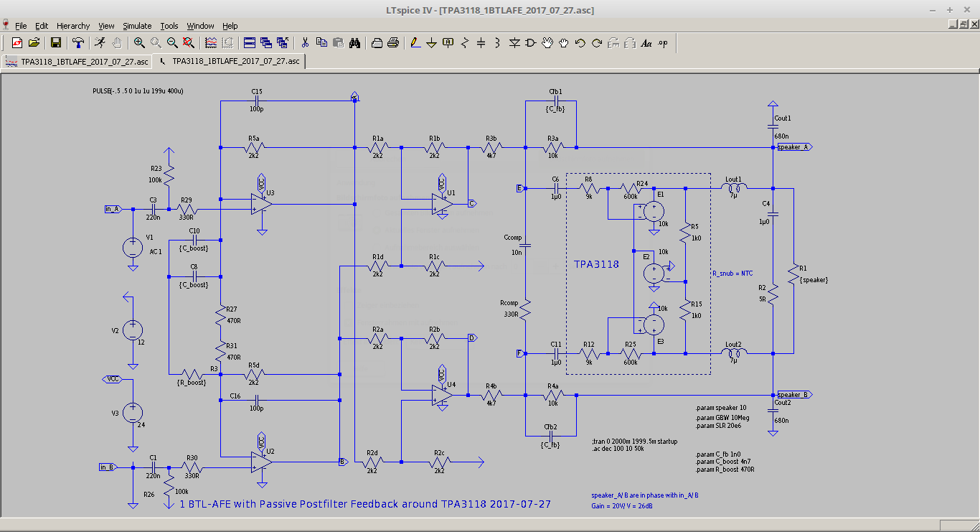Open the Simulate menu
980x532 pixels.
coord(137,26)
